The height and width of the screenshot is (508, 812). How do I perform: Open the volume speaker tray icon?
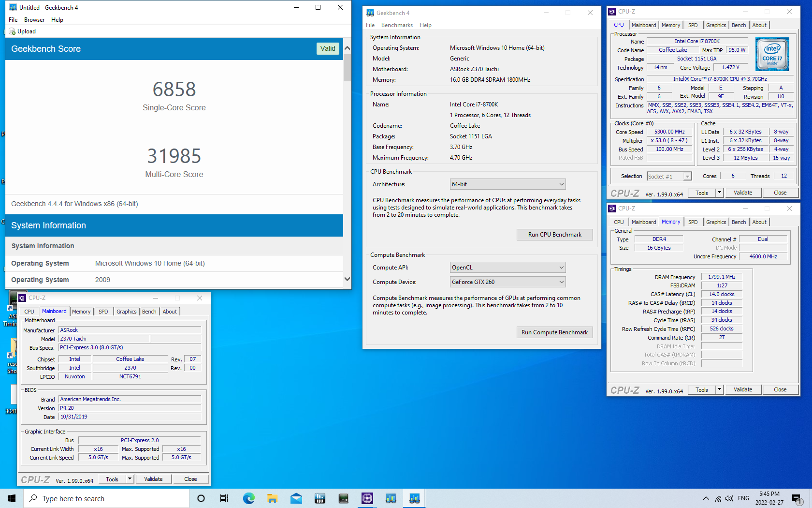click(x=729, y=498)
